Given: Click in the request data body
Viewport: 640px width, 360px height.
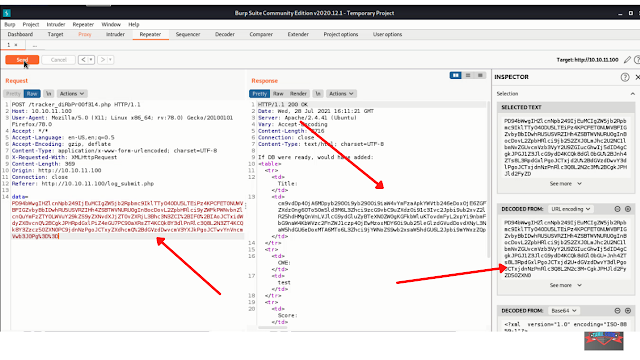Looking at the screenshot, I should 128,220.
